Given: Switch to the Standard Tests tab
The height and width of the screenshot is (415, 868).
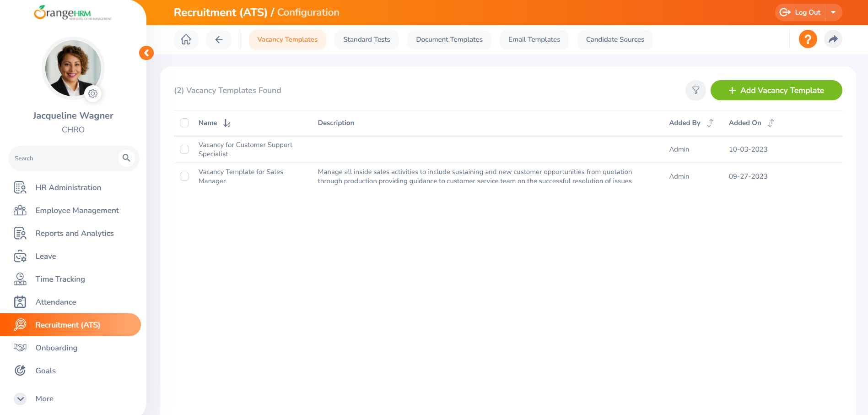Looking at the screenshot, I should point(367,39).
